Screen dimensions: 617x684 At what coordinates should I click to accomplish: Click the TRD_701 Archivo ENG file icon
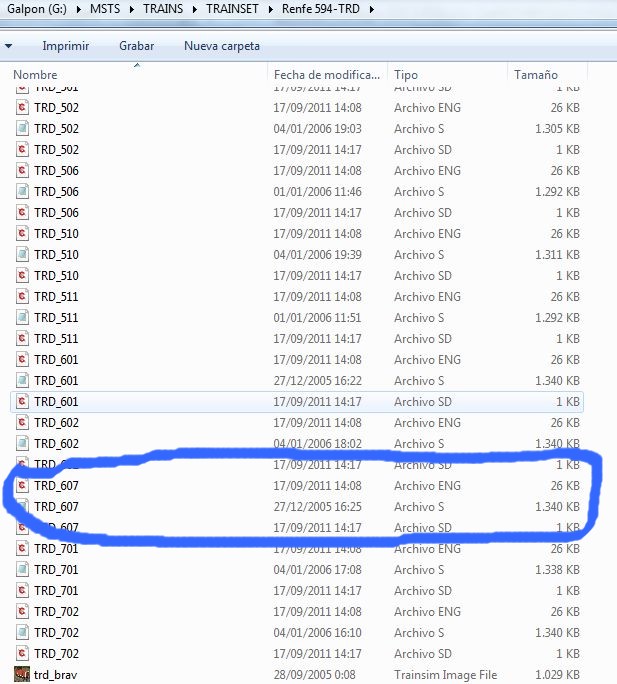(x=22, y=549)
